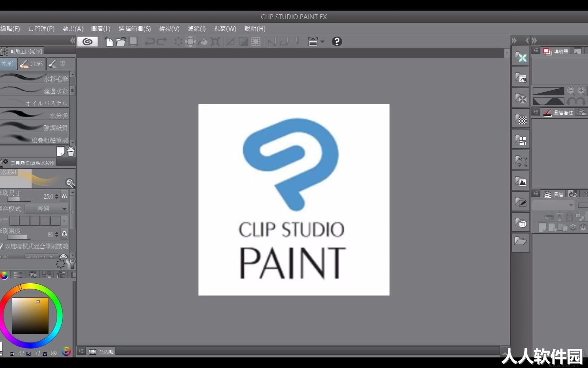
Task: Open the 3D material folder icon
Action: (521, 223)
